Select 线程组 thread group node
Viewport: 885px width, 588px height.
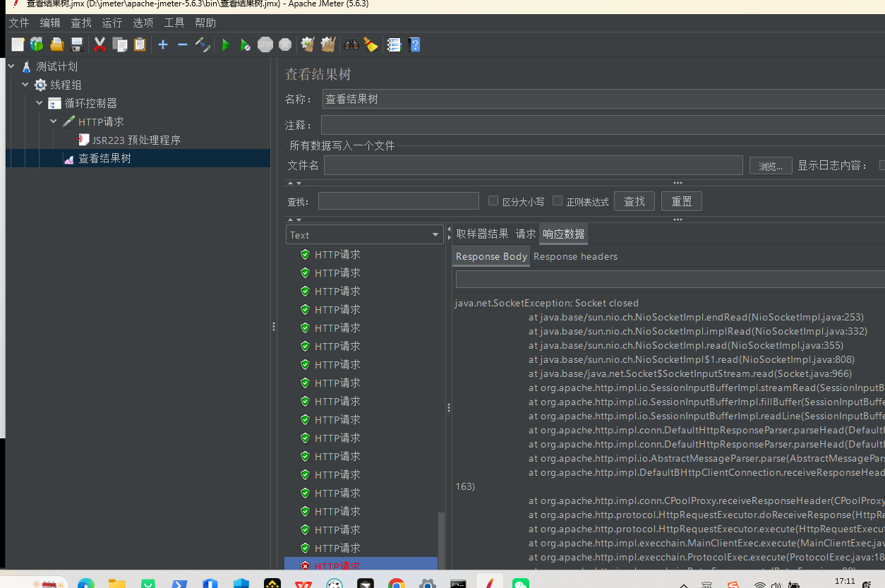66,85
